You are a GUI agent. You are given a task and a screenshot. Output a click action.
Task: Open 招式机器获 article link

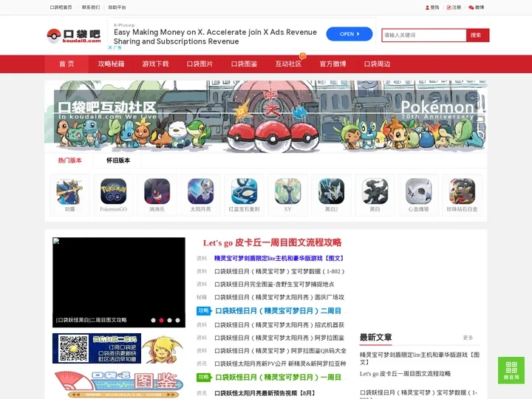279,325
